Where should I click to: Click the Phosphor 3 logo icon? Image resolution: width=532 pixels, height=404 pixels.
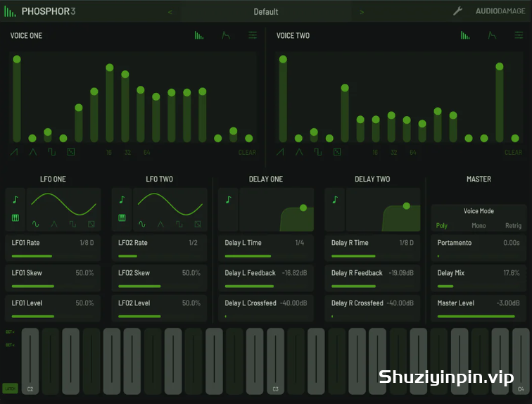tap(10, 11)
